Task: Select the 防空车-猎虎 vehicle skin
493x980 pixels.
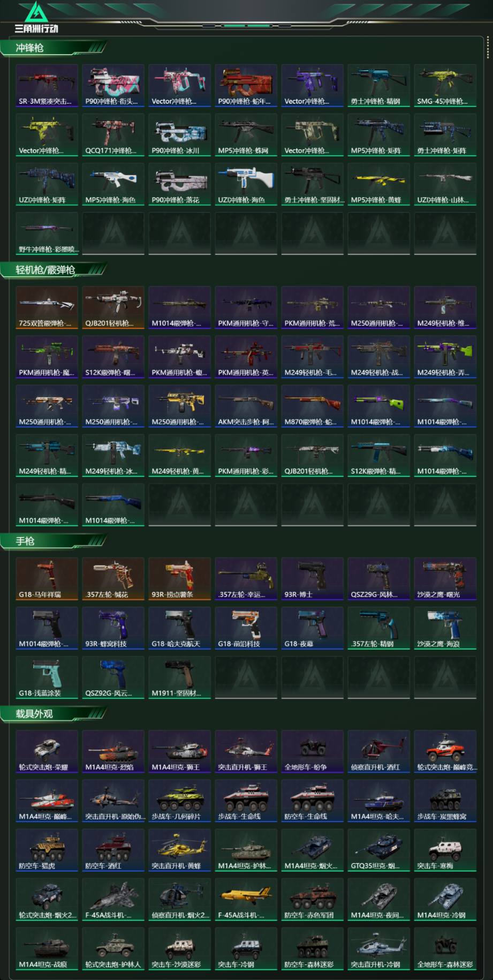Action: click(47, 850)
